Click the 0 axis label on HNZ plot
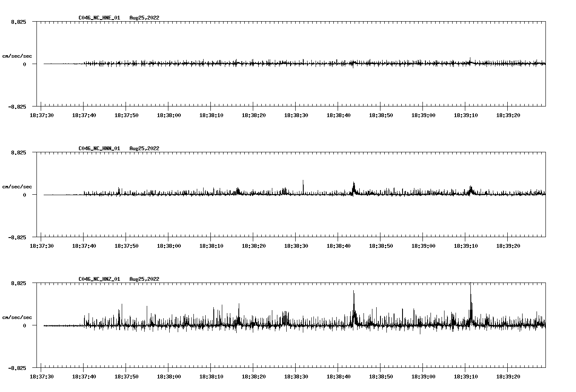This screenshot has width=576, height=392. [x=25, y=325]
